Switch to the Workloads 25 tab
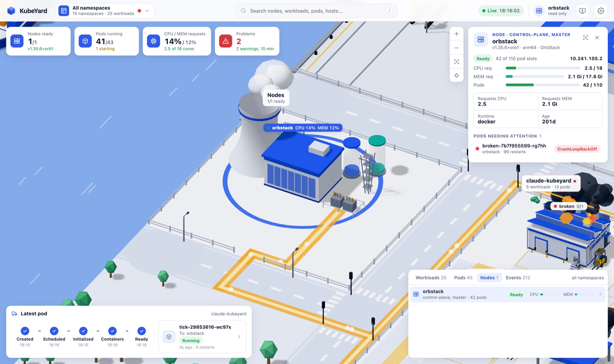This screenshot has width=614, height=364. [x=431, y=278]
